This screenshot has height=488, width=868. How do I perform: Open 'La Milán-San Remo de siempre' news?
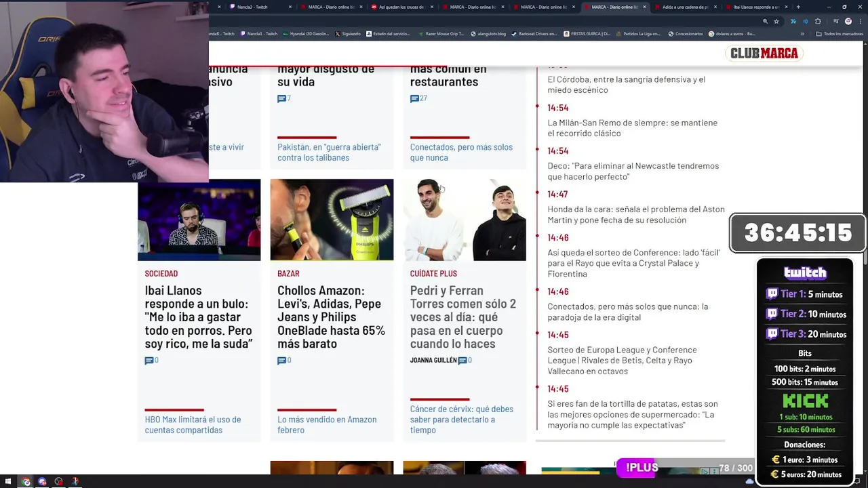click(x=632, y=127)
